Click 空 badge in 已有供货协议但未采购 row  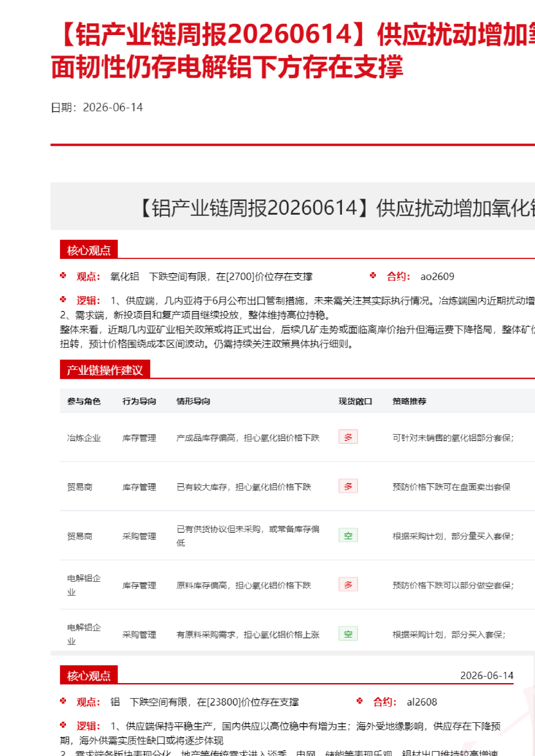tap(348, 535)
